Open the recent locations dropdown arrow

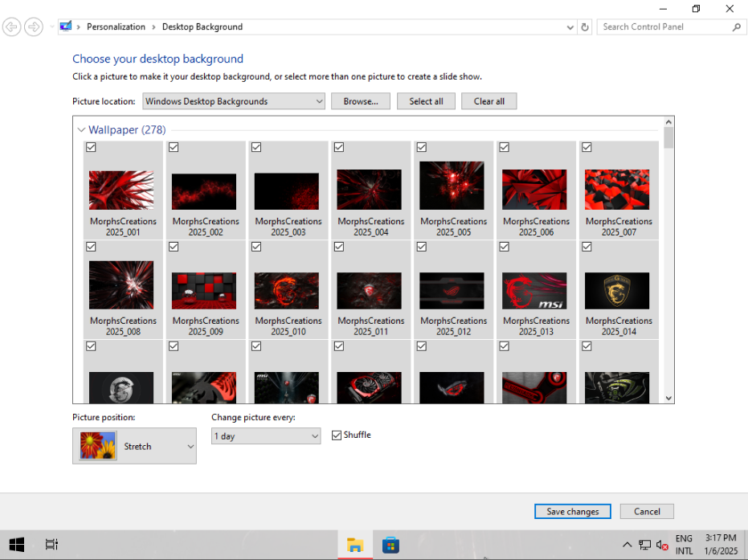coord(52,27)
